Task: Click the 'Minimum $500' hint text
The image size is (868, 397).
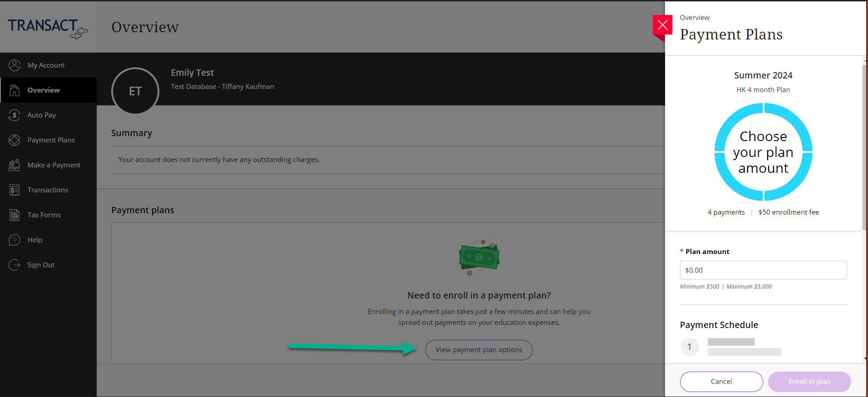Action: click(x=700, y=287)
